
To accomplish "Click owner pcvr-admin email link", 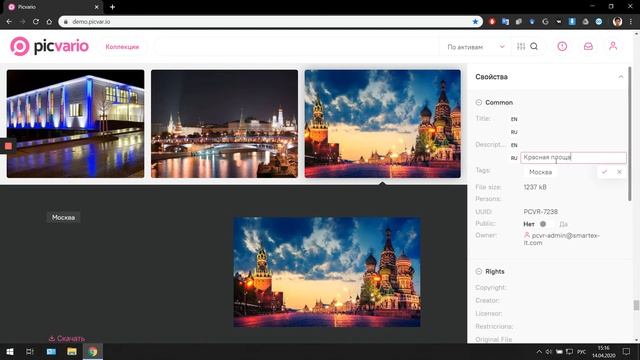I will 562,239.
